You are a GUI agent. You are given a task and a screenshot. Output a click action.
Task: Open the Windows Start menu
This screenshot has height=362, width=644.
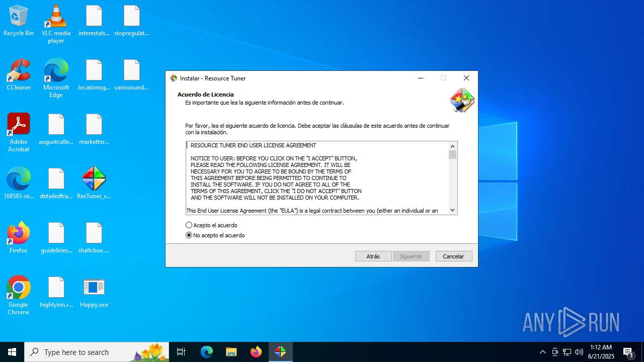[12, 352]
